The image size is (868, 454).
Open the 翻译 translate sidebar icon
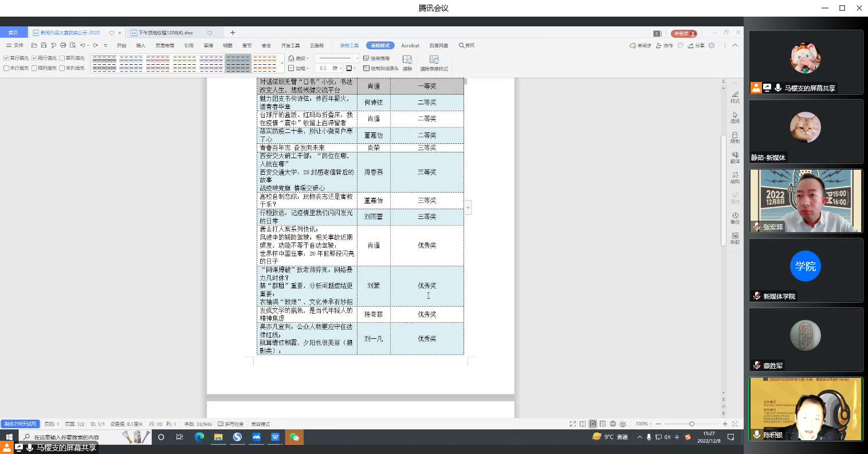click(x=735, y=158)
